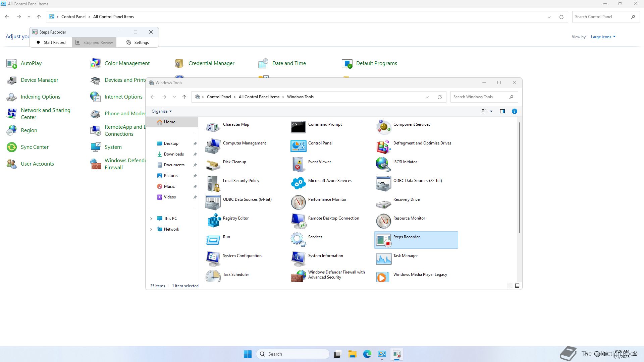Open the View by Large icons dropdown
Viewport: 644px width, 362px height.
pos(603,37)
